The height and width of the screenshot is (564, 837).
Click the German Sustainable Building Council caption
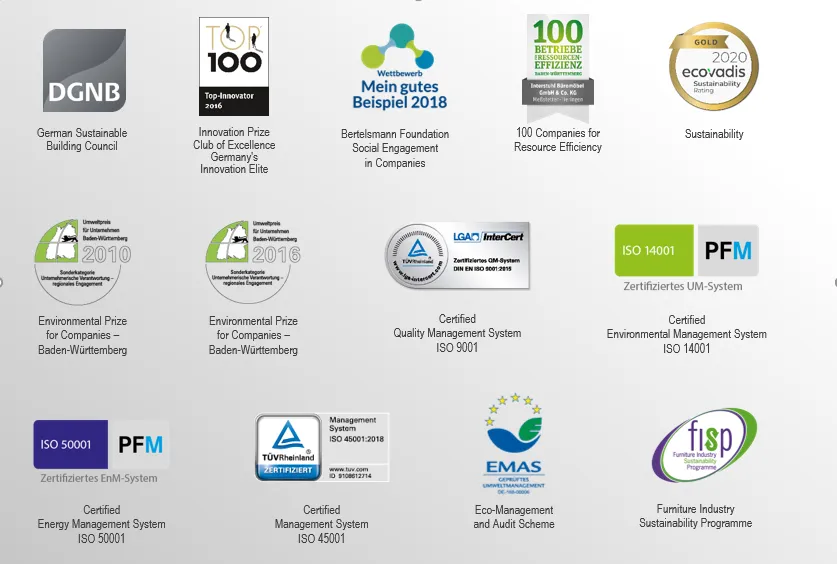(82, 139)
